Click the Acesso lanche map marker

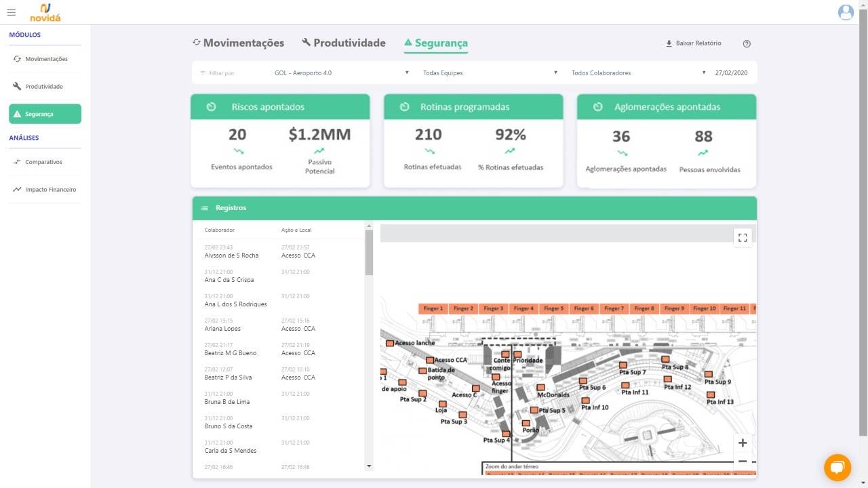[x=390, y=344]
